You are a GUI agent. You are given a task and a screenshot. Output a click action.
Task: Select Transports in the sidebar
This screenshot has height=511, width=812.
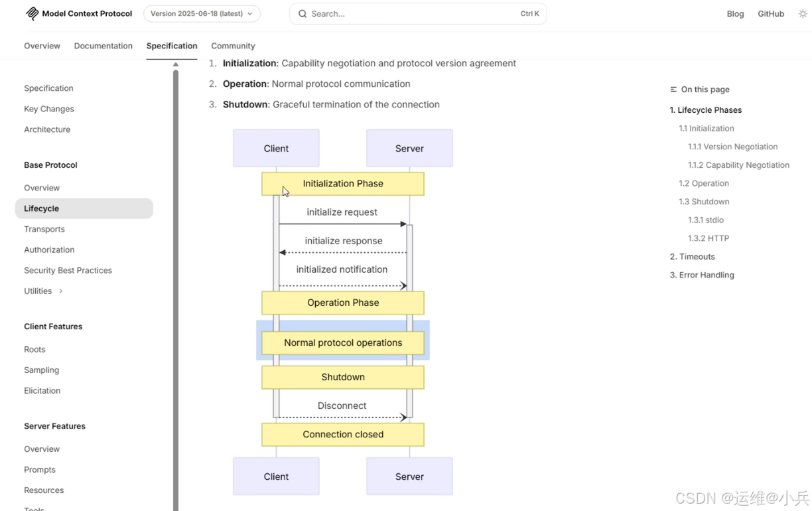click(44, 229)
